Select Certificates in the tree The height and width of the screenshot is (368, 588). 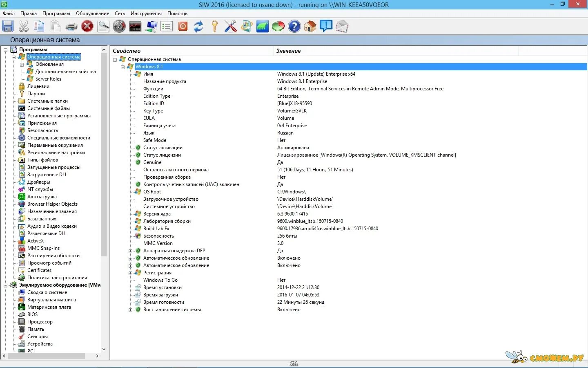coord(39,270)
